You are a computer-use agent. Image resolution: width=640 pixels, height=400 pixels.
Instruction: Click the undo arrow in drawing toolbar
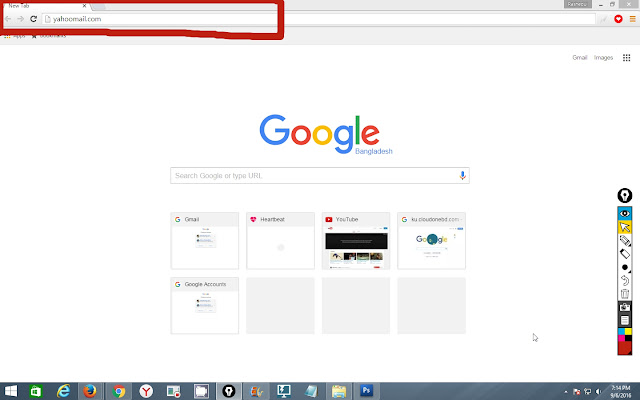[624, 280]
